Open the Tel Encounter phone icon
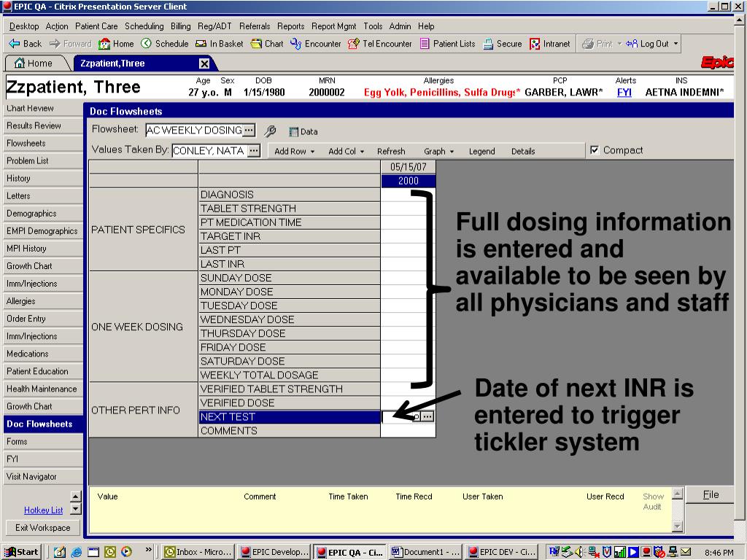 tap(354, 44)
